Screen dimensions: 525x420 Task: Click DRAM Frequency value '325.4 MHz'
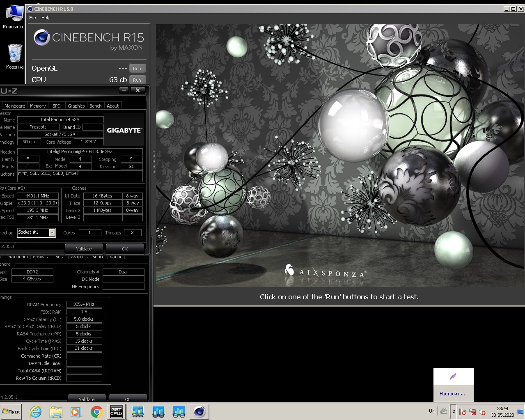(84, 304)
